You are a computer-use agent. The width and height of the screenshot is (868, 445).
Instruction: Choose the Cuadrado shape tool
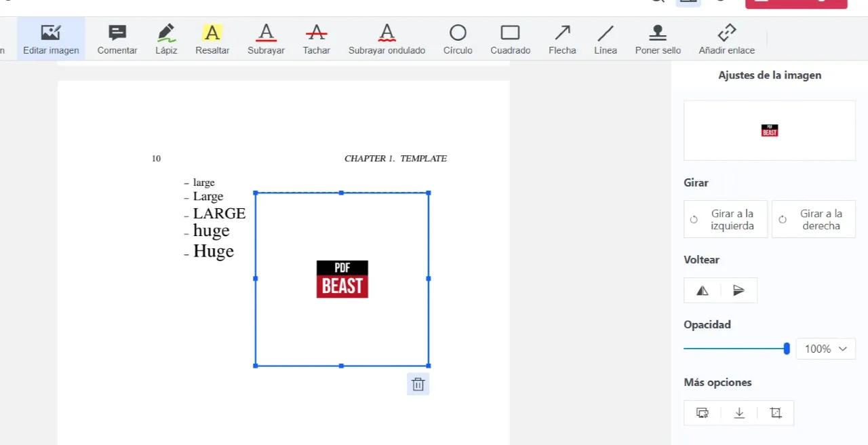coord(510,39)
